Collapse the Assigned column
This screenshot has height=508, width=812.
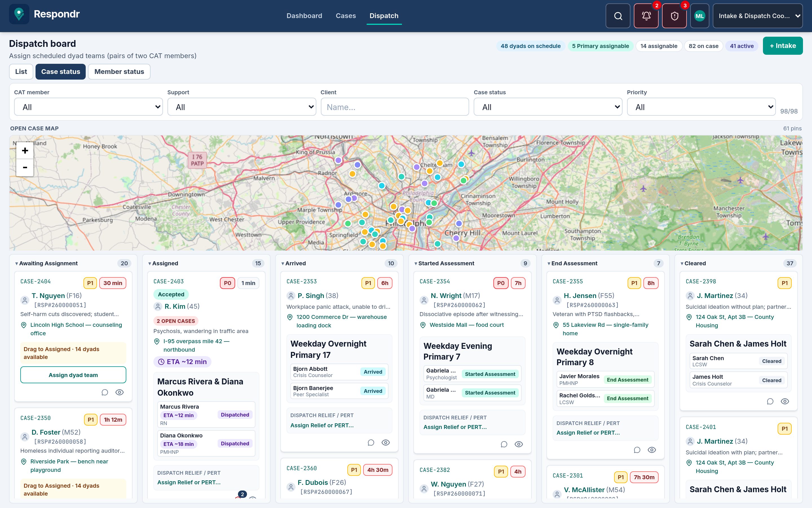[150, 263]
